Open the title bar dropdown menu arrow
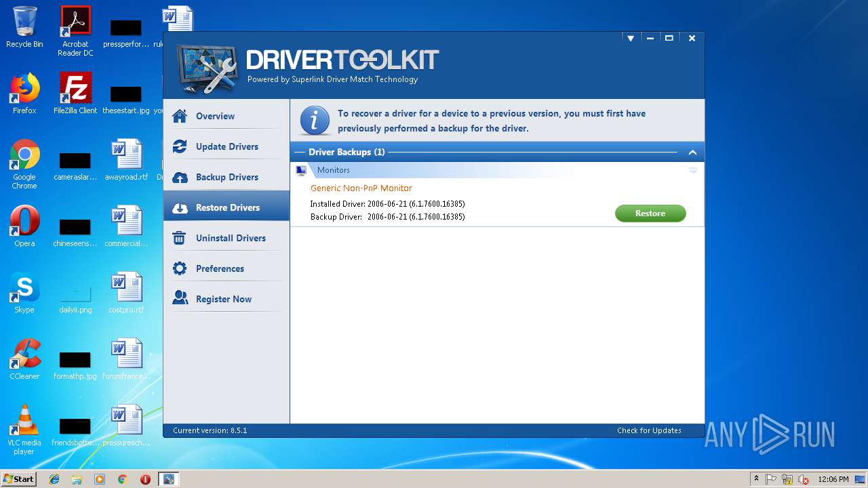Screen dimensions: 868x488 coord(631,39)
